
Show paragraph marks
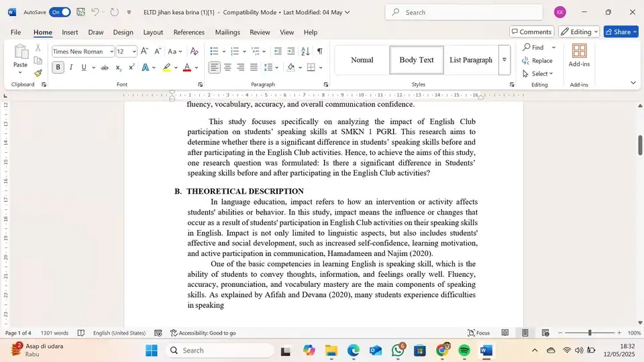[x=319, y=52]
